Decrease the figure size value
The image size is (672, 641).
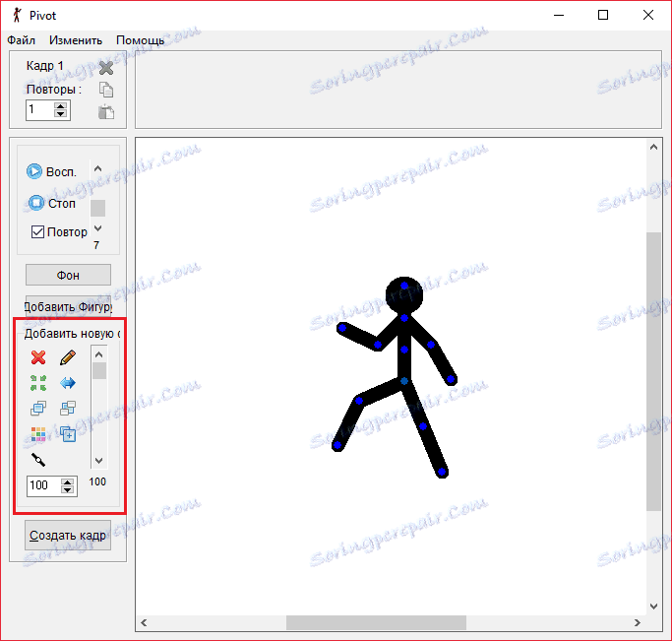click(67, 489)
